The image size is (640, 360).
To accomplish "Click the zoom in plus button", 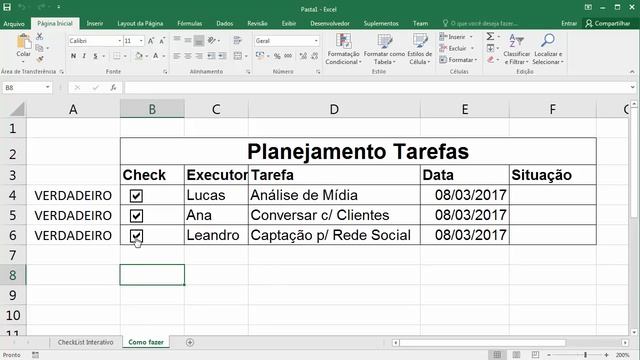I will 606,355.
